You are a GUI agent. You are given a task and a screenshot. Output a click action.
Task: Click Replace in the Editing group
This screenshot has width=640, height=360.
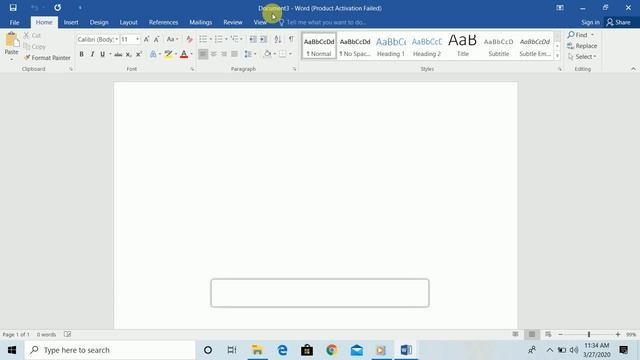[x=582, y=46]
